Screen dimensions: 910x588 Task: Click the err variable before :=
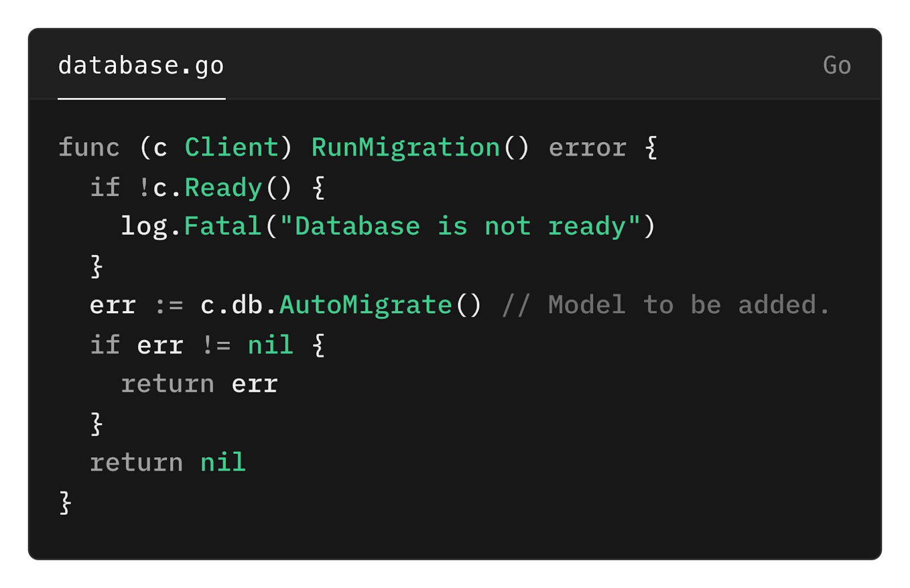[x=113, y=306]
